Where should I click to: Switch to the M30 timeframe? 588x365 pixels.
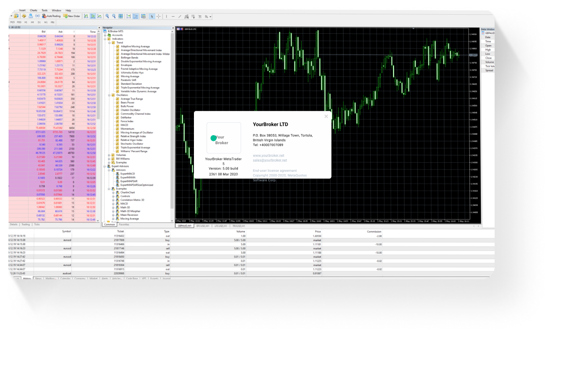19,22
